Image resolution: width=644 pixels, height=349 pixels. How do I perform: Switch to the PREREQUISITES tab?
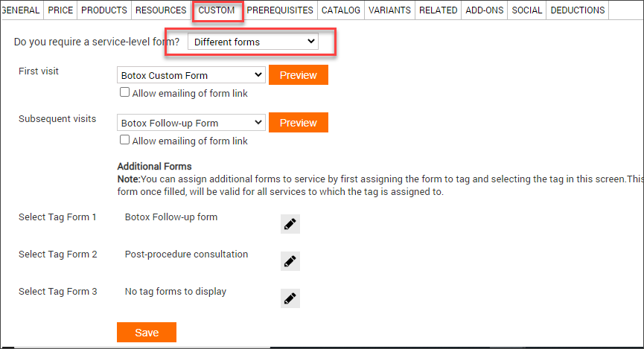[x=280, y=10]
